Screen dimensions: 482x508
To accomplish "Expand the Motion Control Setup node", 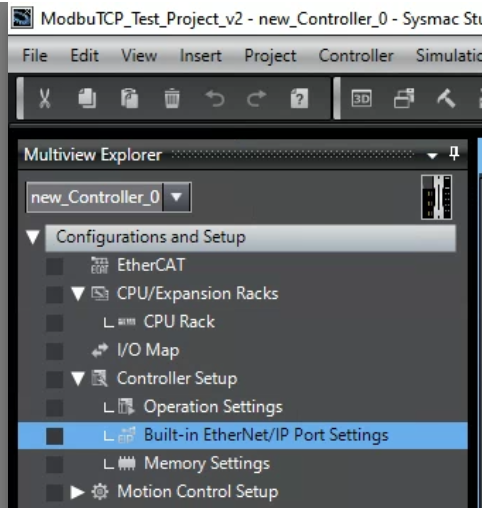I will (77, 492).
